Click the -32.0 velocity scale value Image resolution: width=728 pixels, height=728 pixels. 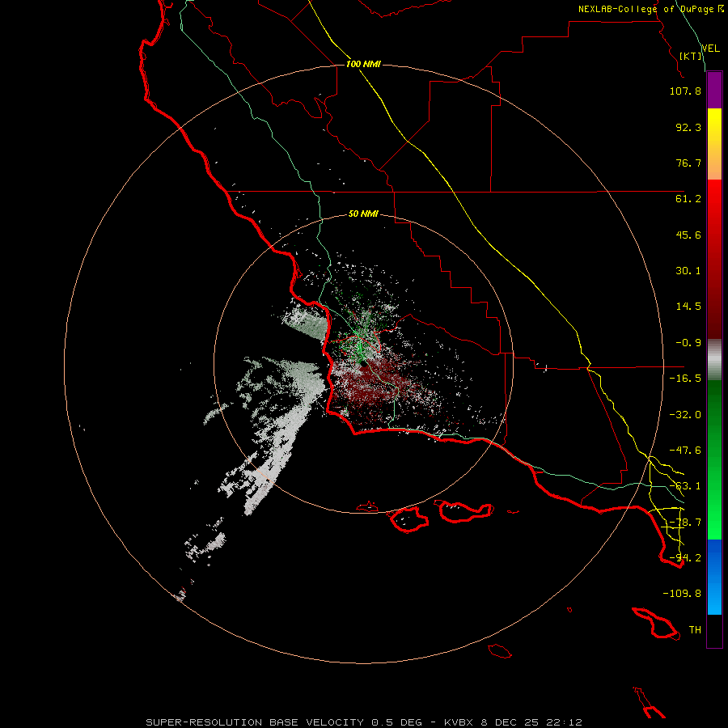pos(685,415)
